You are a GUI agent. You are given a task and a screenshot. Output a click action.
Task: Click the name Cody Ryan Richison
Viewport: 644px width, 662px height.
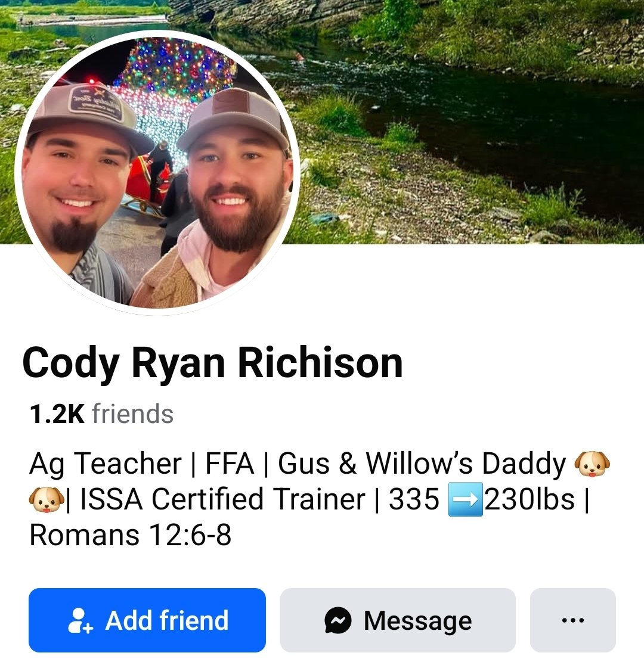212,363
